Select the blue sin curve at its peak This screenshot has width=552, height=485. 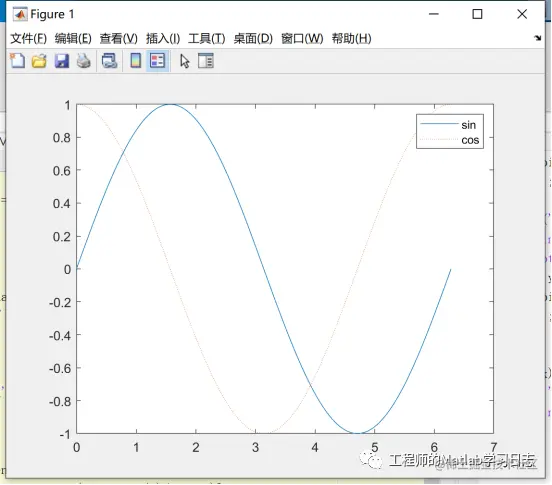click(x=170, y=104)
